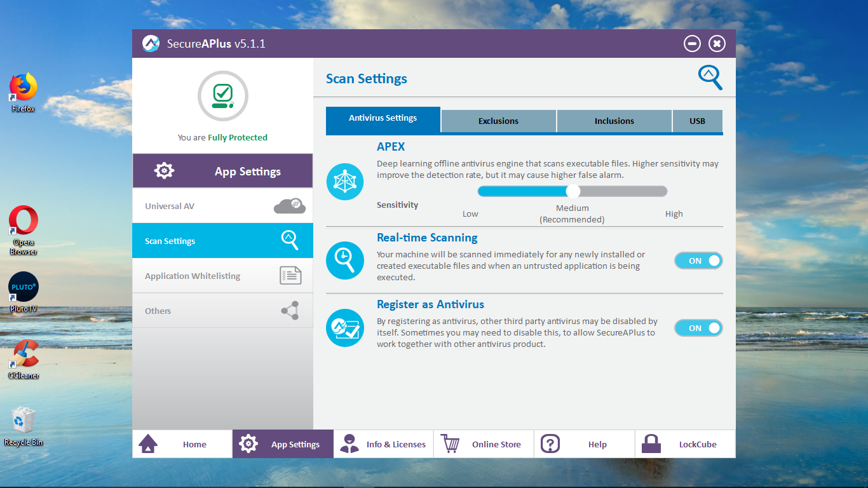Click the Others share icon
The height and width of the screenshot is (488, 868).
tap(290, 311)
